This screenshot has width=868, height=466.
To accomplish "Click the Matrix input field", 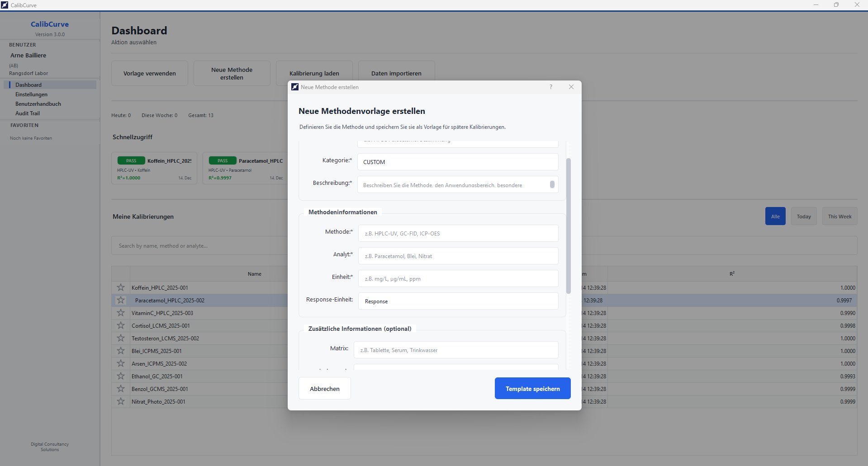I will pyautogui.click(x=455, y=350).
